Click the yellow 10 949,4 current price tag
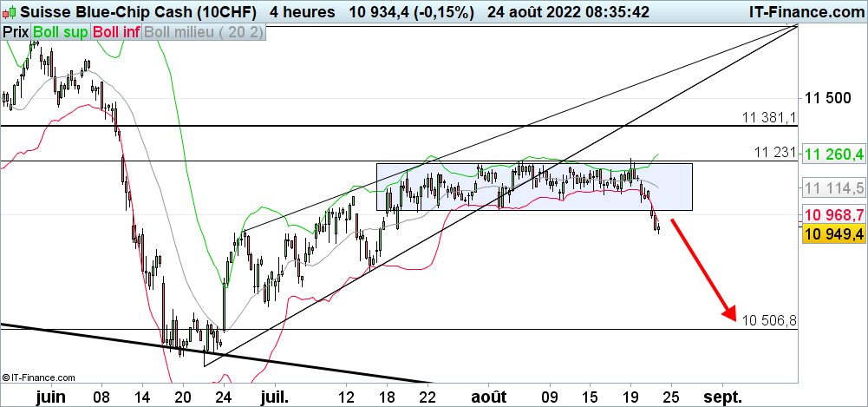The width and height of the screenshot is (868, 407). (x=834, y=234)
